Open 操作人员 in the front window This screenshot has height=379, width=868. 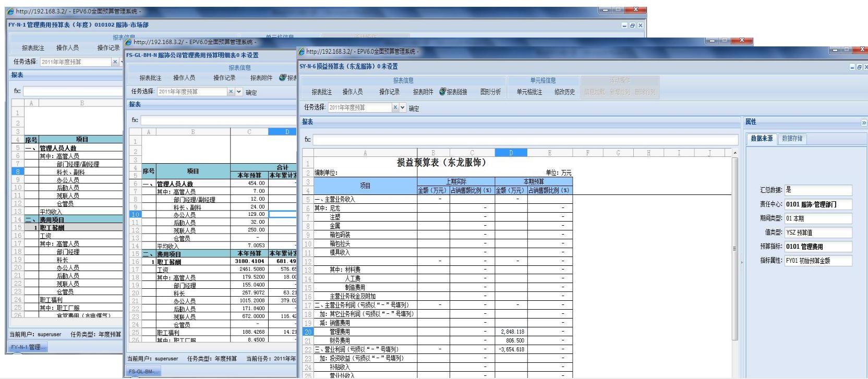[353, 92]
